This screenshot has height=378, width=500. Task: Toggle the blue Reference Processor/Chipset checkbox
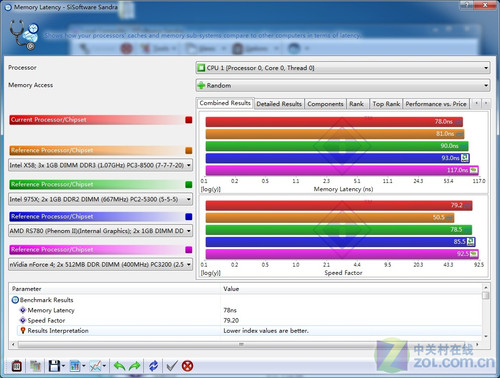(x=189, y=217)
